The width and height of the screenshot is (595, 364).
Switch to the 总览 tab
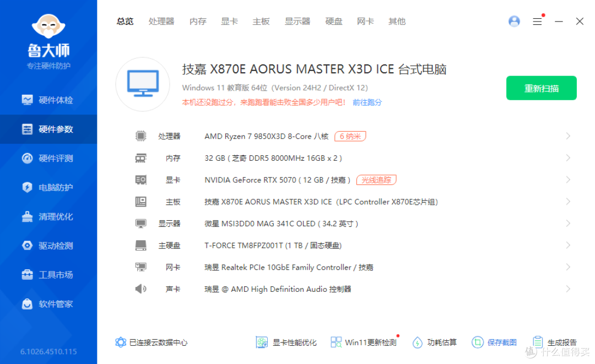pos(125,21)
